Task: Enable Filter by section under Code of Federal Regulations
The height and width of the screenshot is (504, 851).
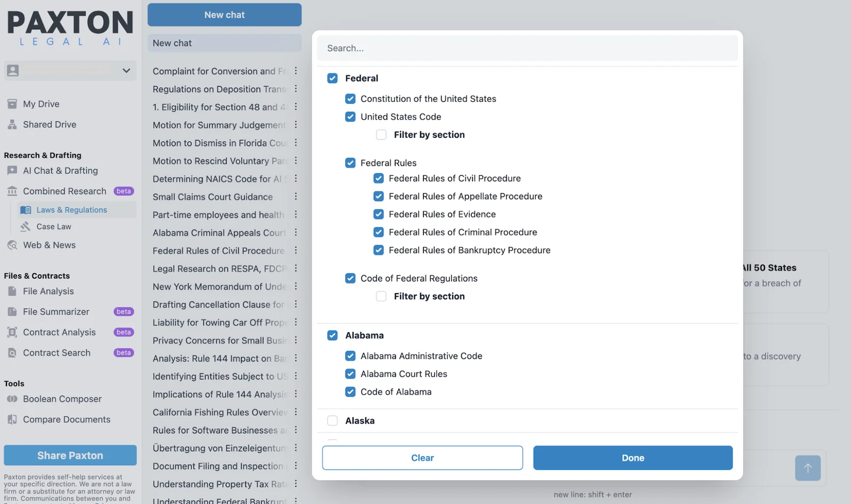Action: coord(381,297)
